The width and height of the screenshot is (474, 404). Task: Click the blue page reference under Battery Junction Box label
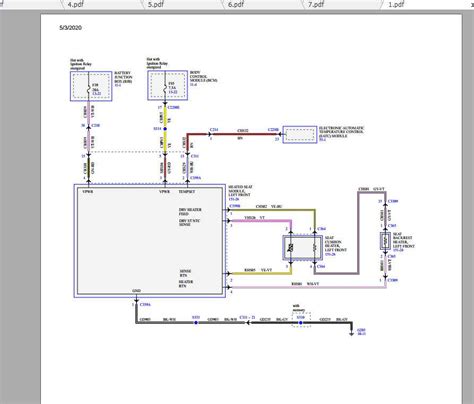[118, 85]
